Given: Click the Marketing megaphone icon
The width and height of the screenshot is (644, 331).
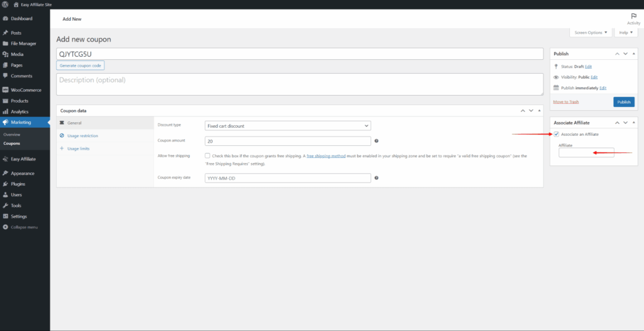Looking at the screenshot, I should 5,122.
